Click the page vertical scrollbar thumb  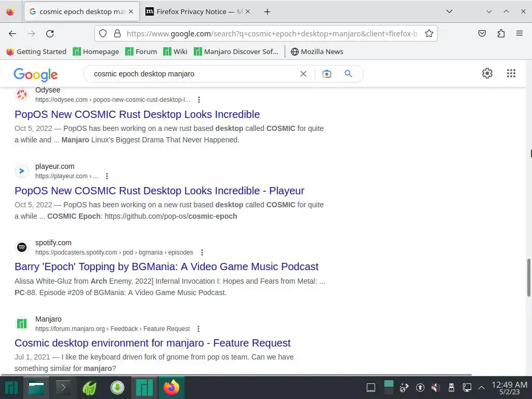click(528, 277)
